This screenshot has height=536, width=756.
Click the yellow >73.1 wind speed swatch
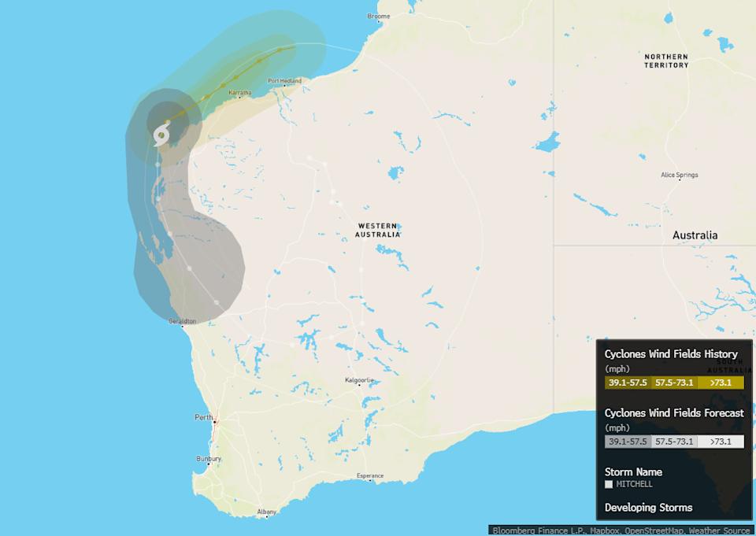click(720, 383)
